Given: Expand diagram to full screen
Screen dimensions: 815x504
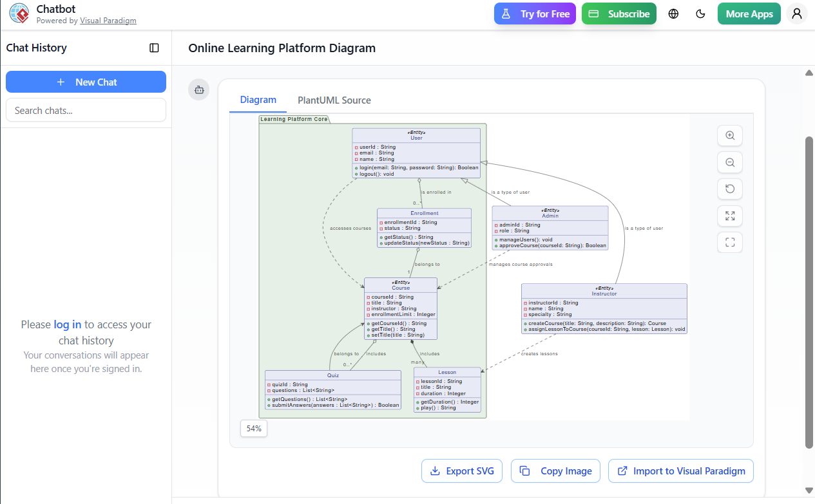Looking at the screenshot, I should [x=729, y=216].
